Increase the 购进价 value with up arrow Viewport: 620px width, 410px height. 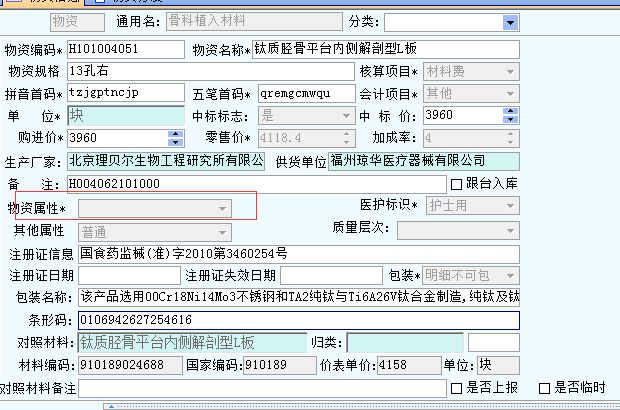(x=175, y=134)
